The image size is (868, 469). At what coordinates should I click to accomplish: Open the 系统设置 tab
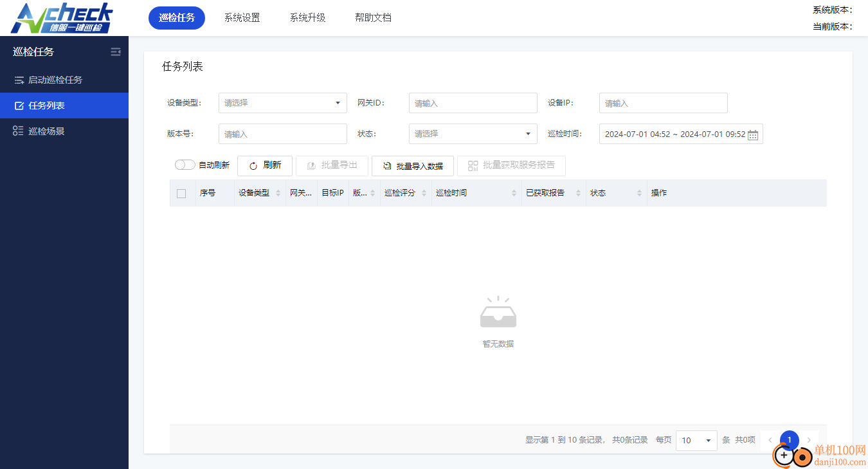tap(242, 17)
